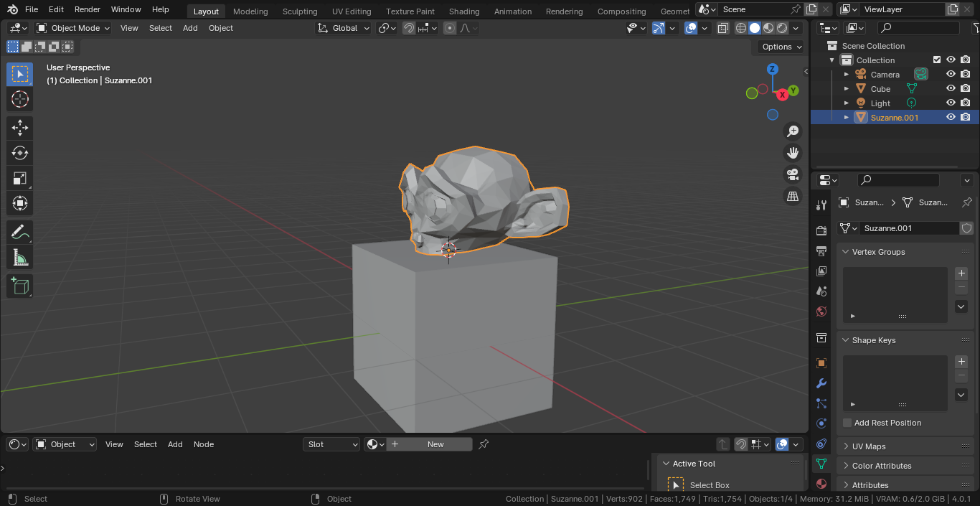Viewport: 980px width, 506px height.
Task: Switch to the Sculpting workspace tab
Action: click(299, 11)
